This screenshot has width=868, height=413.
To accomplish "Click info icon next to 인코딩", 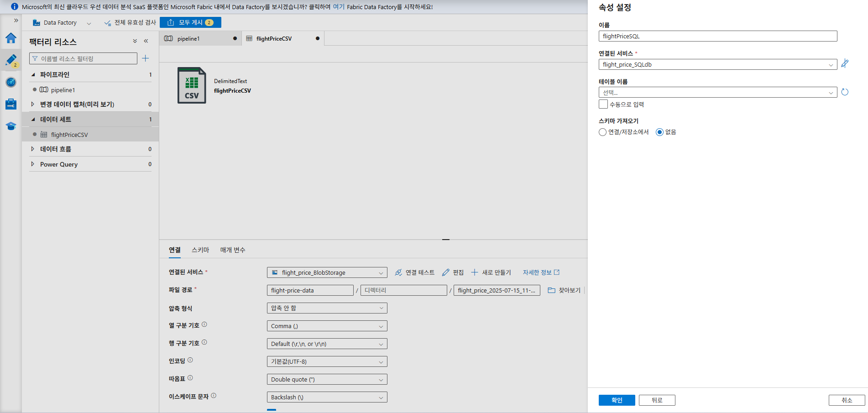I will [190, 360].
